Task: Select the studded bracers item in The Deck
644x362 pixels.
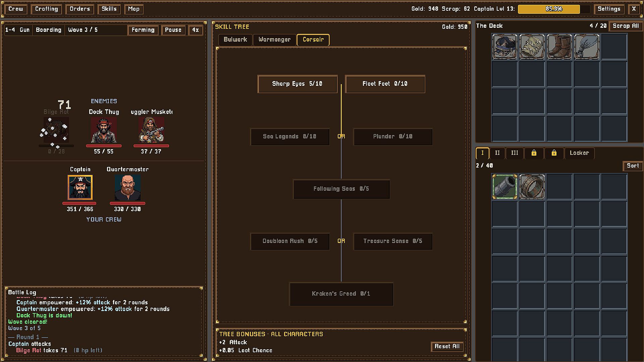Action: click(x=532, y=47)
